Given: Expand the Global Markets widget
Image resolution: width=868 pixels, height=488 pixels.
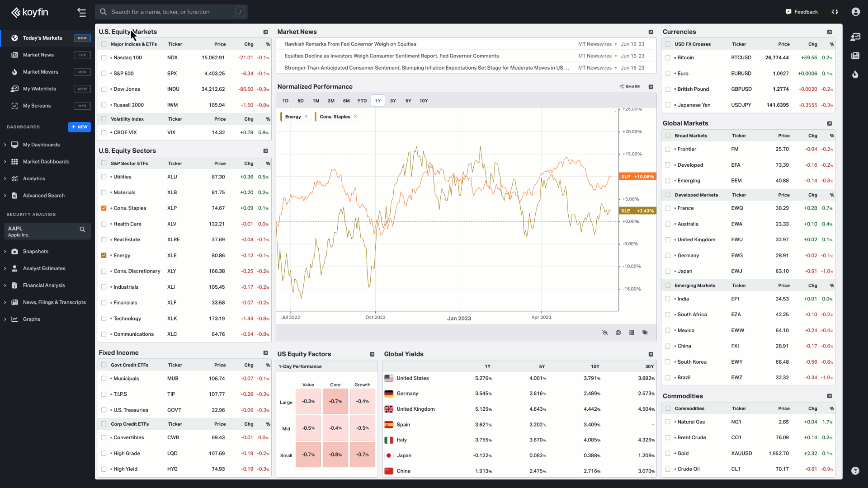Looking at the screenshot, I should tap(830, 123).
